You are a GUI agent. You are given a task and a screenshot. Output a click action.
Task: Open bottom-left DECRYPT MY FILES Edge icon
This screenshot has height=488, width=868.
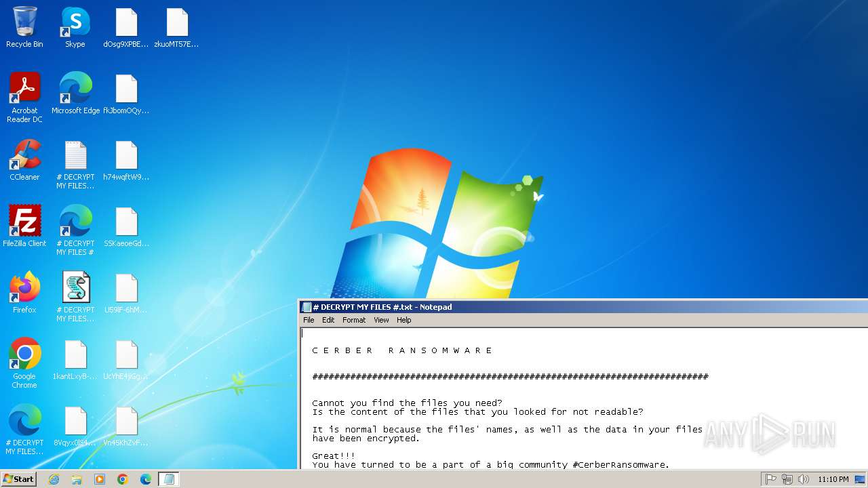point(24,430)
